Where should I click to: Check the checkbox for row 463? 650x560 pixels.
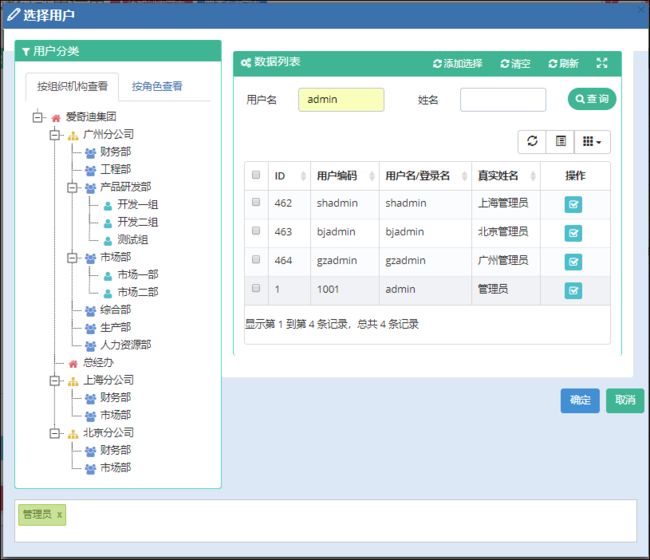pyautogui.click(x=256, y=230)
